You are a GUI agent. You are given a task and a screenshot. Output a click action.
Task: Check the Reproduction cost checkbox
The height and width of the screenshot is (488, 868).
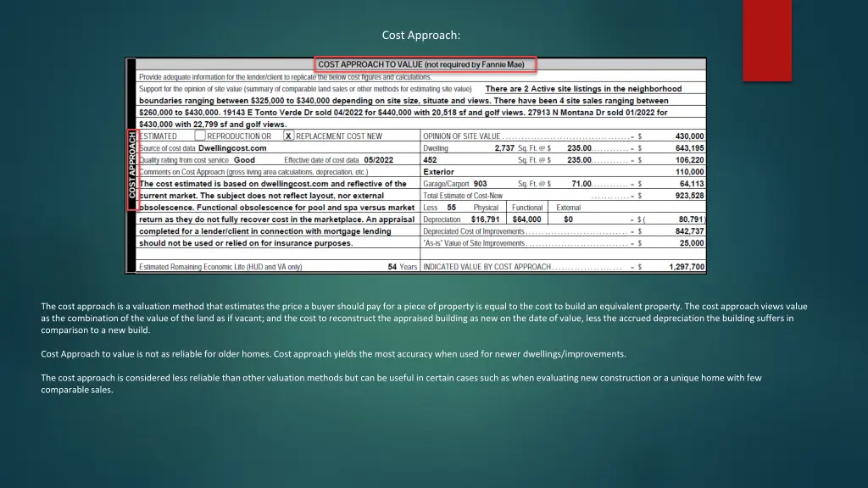pyautogui.click(x=200, y=136)
